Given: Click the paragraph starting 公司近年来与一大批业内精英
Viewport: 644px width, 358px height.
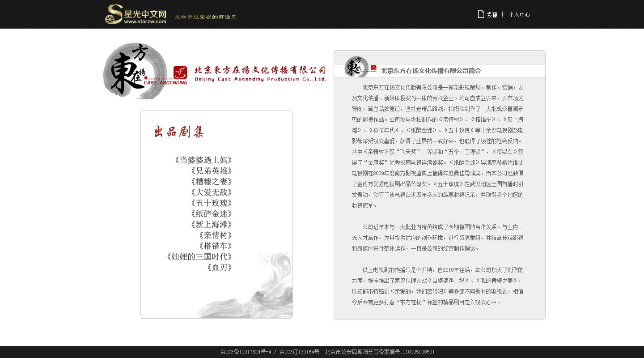Looking at the screenshot, I should pyautogui.click(x=437, y=238).
